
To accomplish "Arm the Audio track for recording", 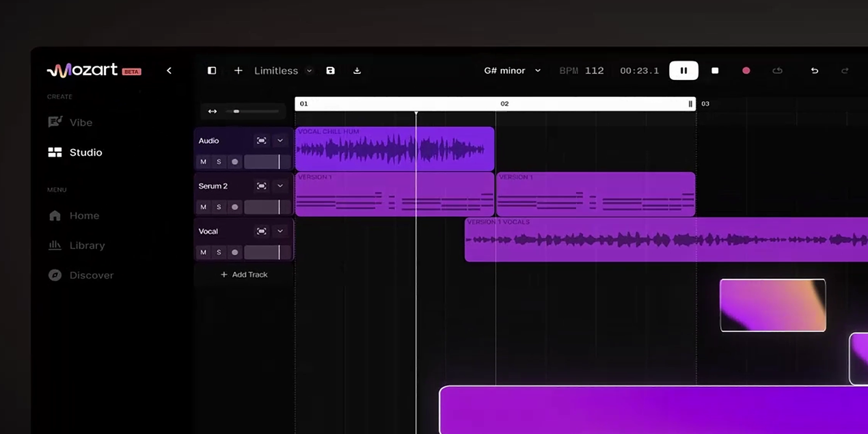I will (x=234, y=162).
